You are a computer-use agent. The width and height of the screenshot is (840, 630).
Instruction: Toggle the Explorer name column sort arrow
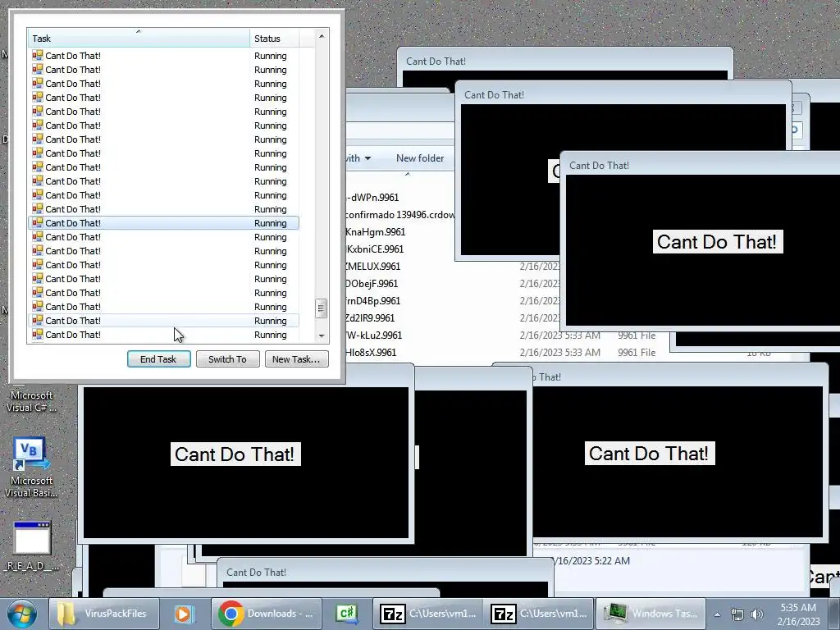(x=407, y=174)
